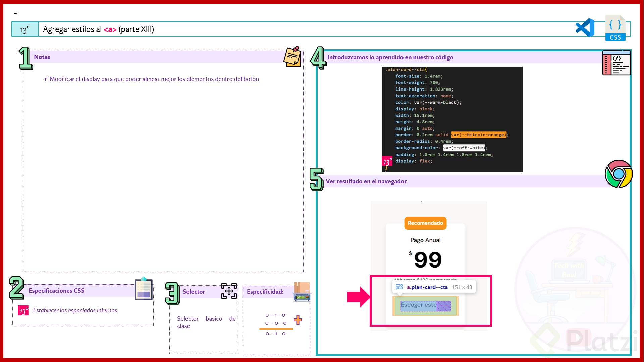
Task: Click the title 'Agregar estilos al <a> (parte XIII)'
Action: pyautogui.click(x=98, y=29)
